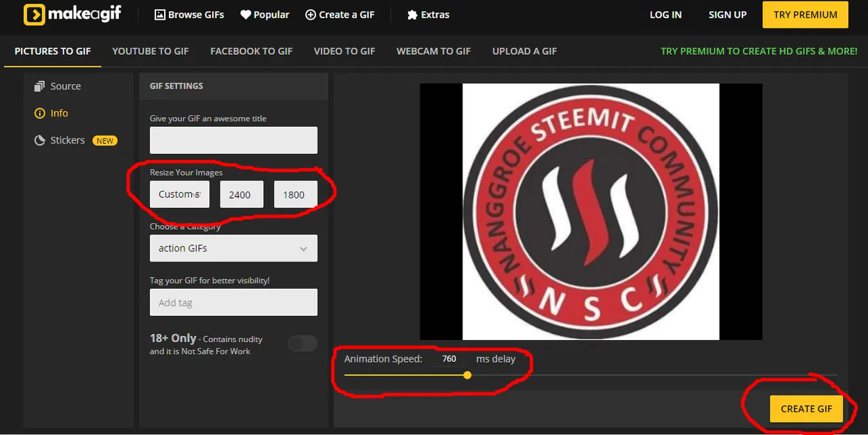Switch to the PICTURES TO GIF tab
The image size is (868, 435).
[x=53, y=51]
